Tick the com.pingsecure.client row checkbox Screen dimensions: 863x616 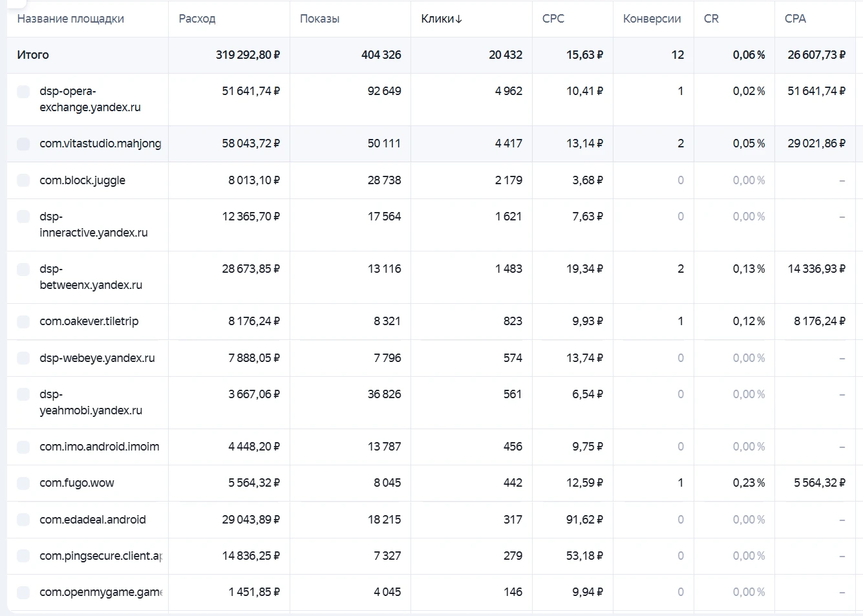(23, 556)
